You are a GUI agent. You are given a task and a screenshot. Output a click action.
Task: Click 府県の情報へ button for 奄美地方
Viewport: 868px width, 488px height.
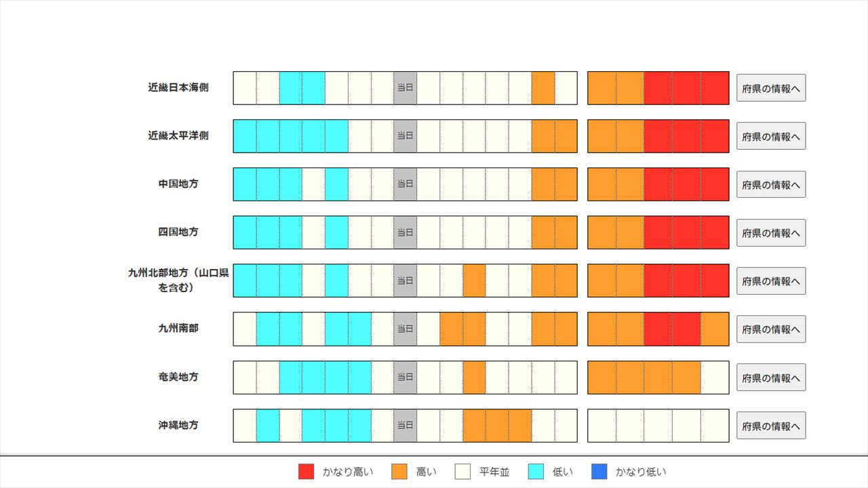click(x=771, y=378)
